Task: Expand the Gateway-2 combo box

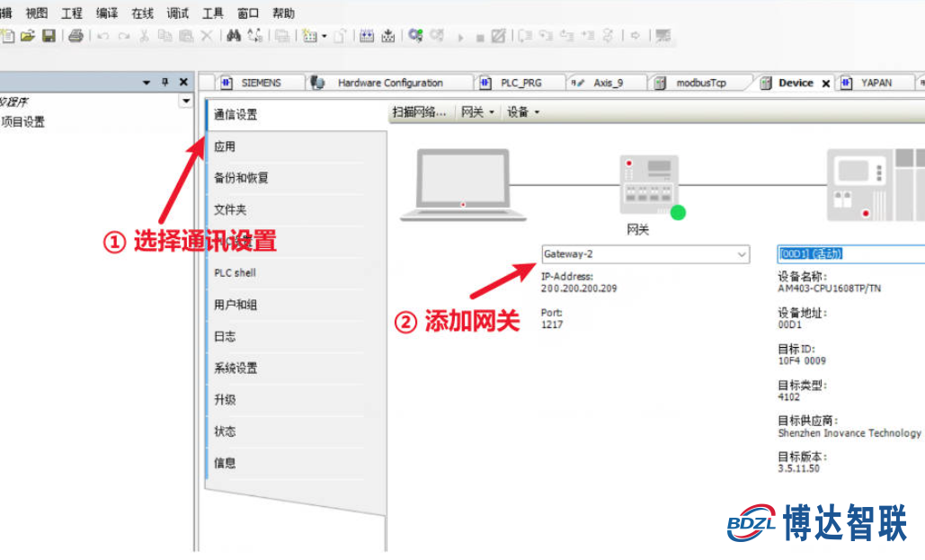Action: pos(741,254)
